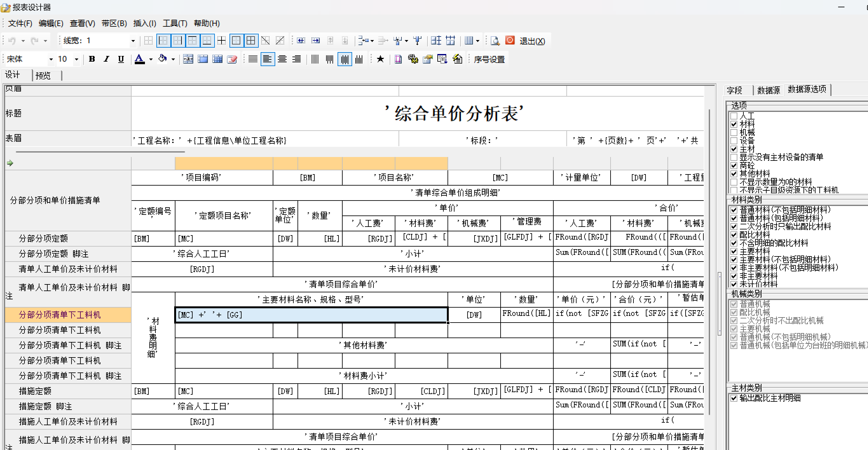Screen dimensions: 868x450
Task: Click the Underline formatting button
Action: coord(121,59)
